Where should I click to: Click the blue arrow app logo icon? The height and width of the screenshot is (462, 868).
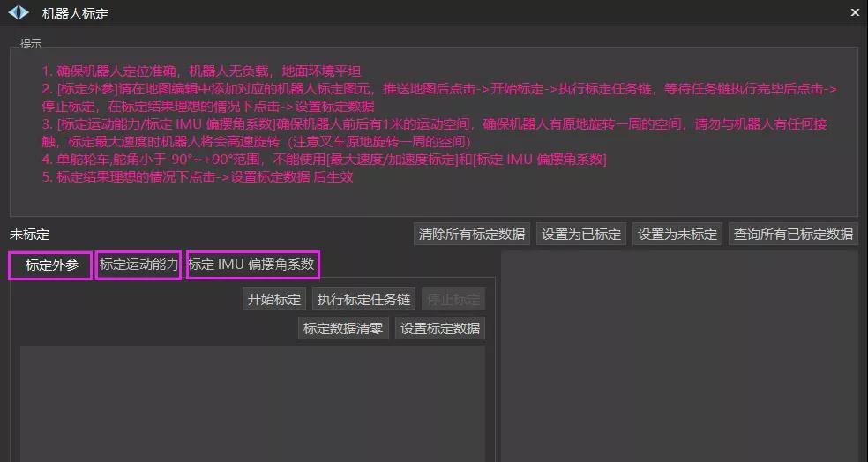(x=19, y=13)
